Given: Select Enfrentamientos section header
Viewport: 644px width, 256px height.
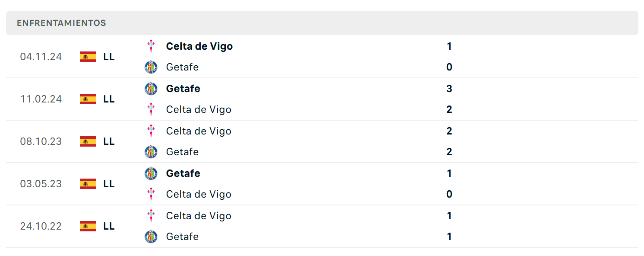Looking at the screenshot, I should (x=61, y=23).
